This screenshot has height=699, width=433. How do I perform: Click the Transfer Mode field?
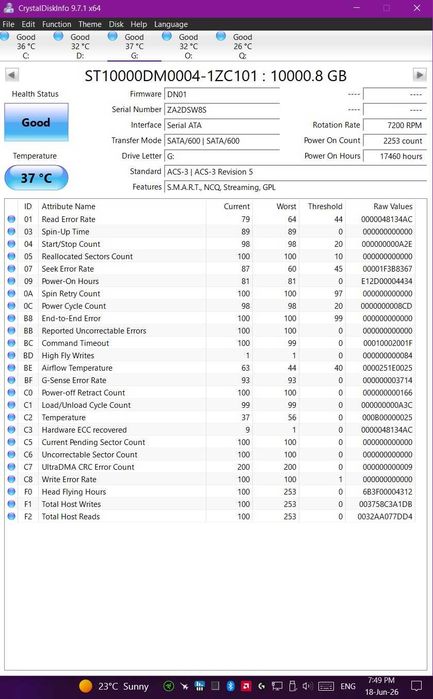tap(222, 141)
